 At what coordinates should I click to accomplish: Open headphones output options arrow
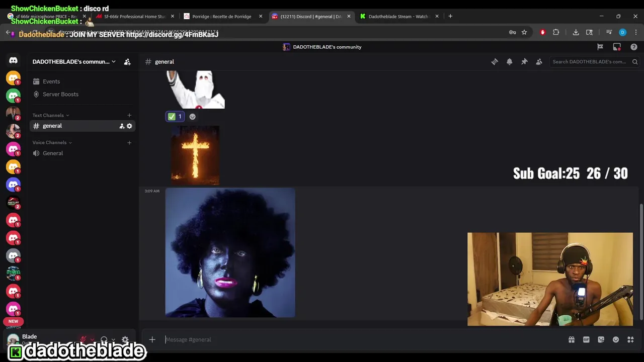[113, 340]
